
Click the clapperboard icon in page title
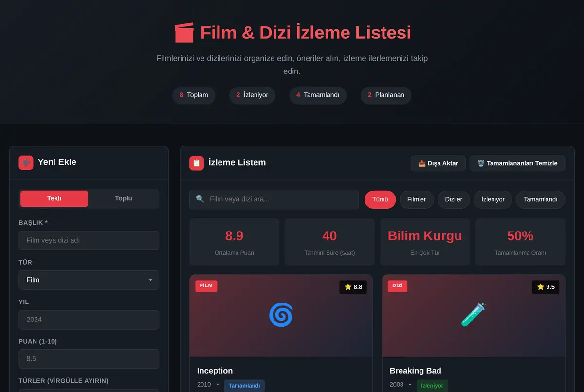click(x=184, y=33)
